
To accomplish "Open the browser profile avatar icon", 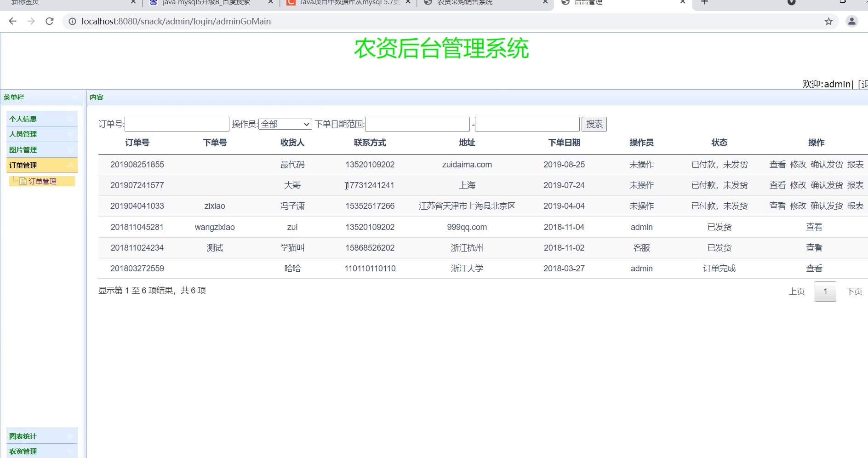I will coord(851,21).
